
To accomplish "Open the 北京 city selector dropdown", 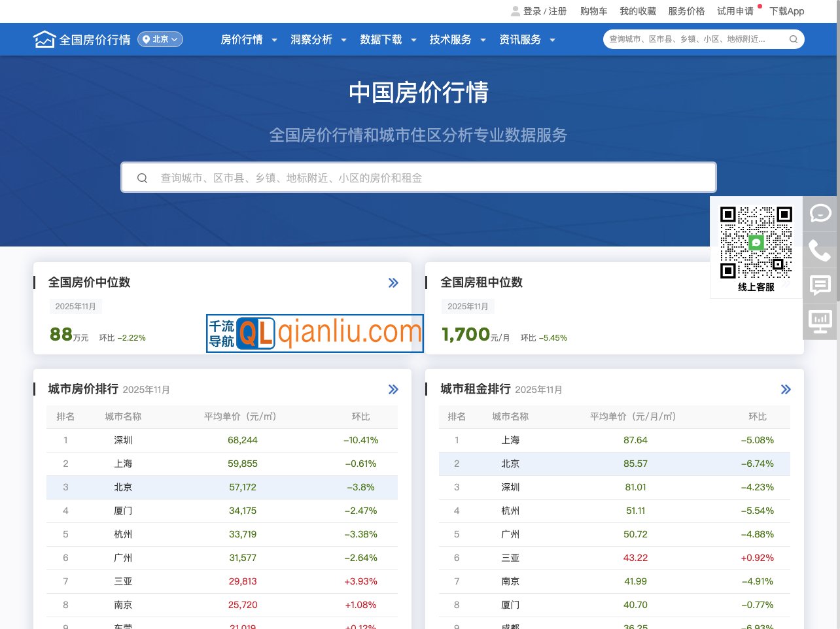I will click(x=160, y=39).
